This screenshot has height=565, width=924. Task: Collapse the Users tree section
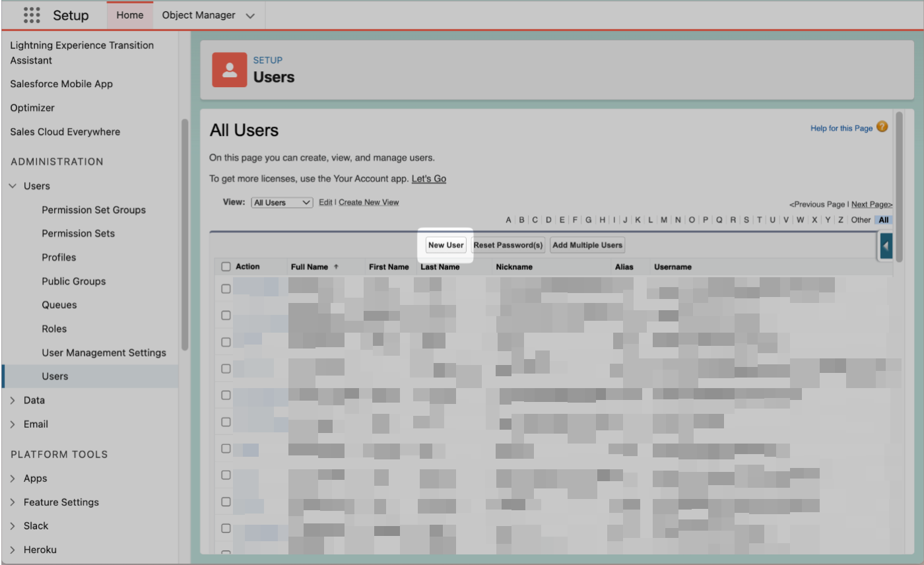pos(13,186)
